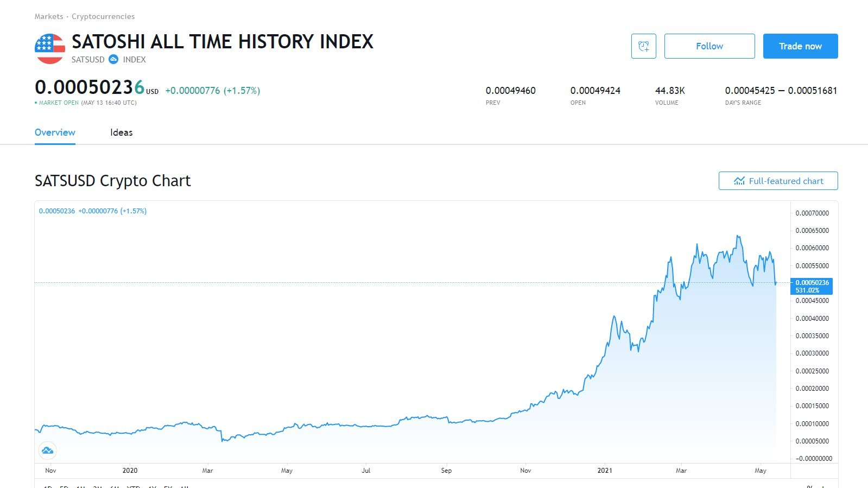Click the SATSUSD Crypto Chart heading
This screenshot has height=488, width=868.
[112, 181]
